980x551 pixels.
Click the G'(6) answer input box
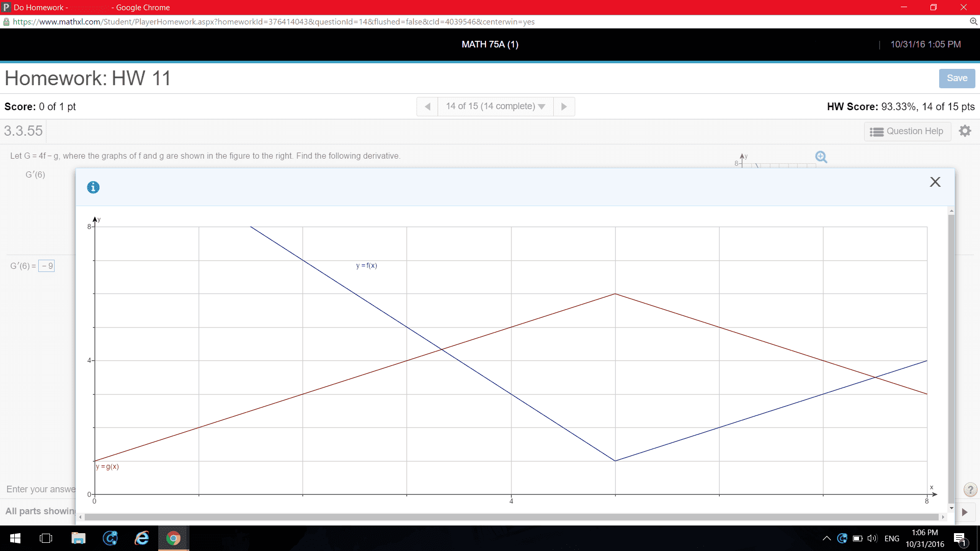(x=47, y=266)
